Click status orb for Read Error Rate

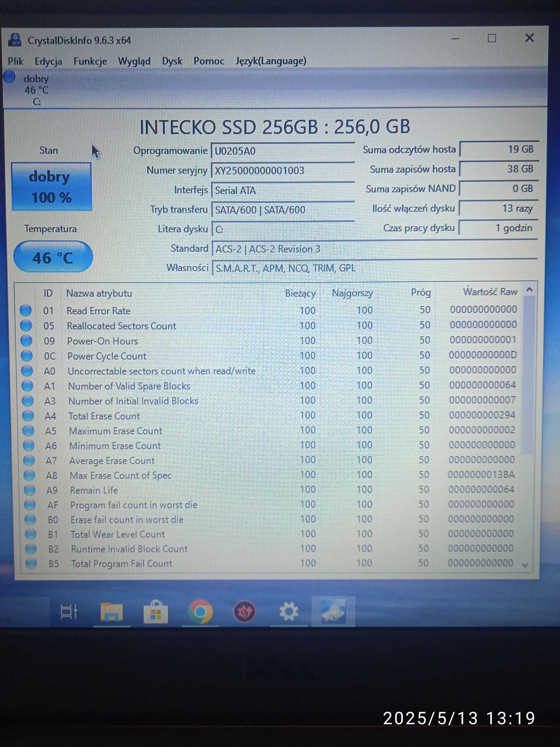coord(26,310)
